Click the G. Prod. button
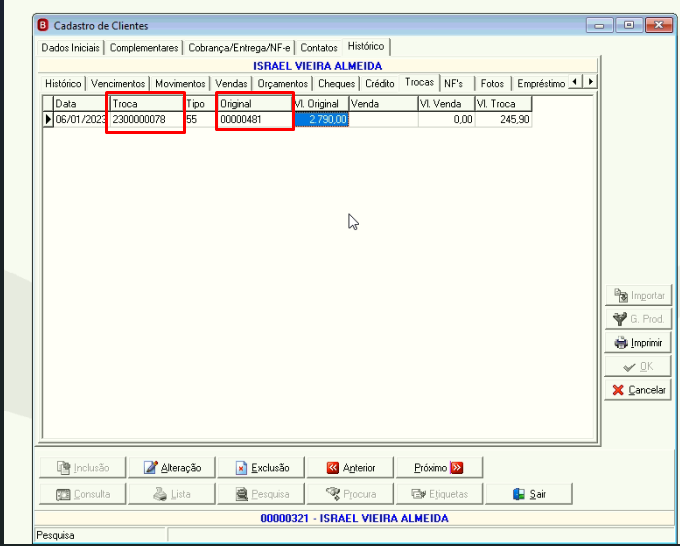This screenshot has height=546, width=680. tap(638, 319)
